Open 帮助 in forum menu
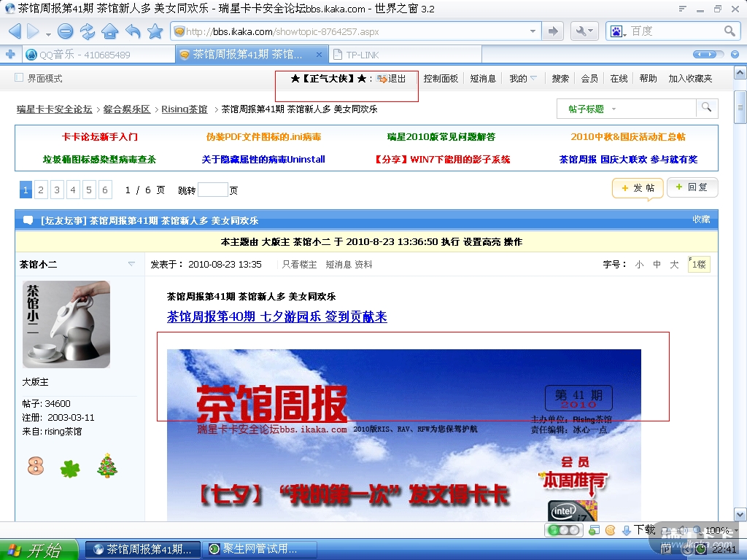The image size is (747, 560). pyautogui.click(x=648, y=79)
